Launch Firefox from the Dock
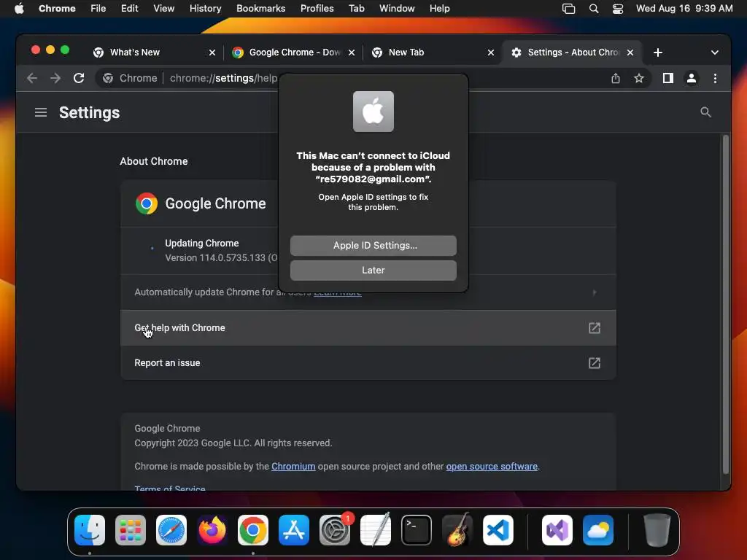 [x=212, y=530]
